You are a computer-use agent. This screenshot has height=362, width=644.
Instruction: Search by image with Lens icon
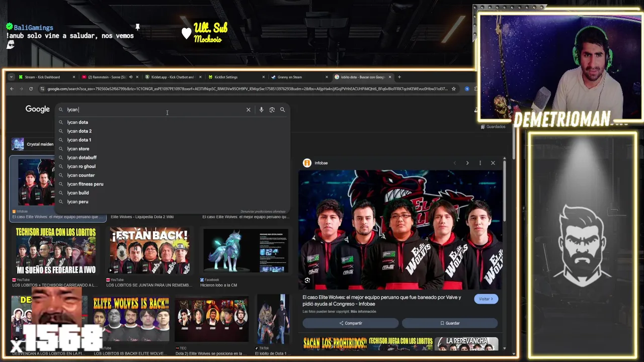coord(272,110)
